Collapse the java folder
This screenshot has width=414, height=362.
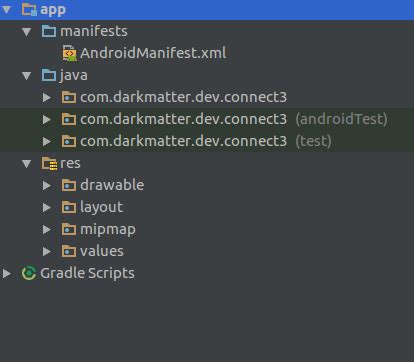[x=26, y=76]
